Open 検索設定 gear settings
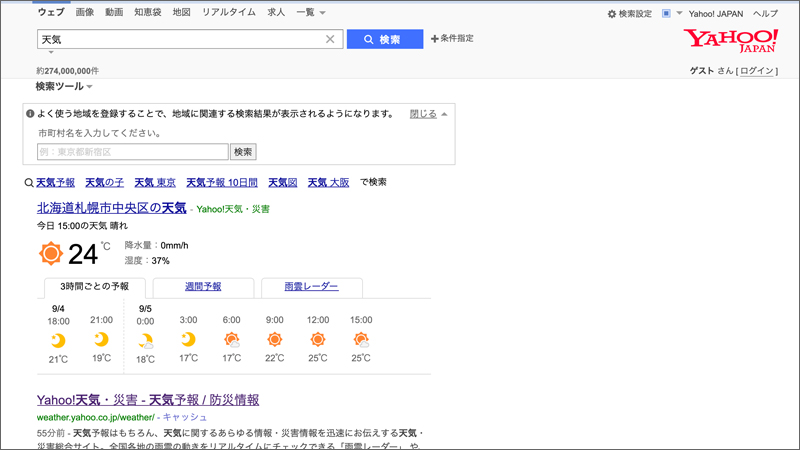 (630, 14)
